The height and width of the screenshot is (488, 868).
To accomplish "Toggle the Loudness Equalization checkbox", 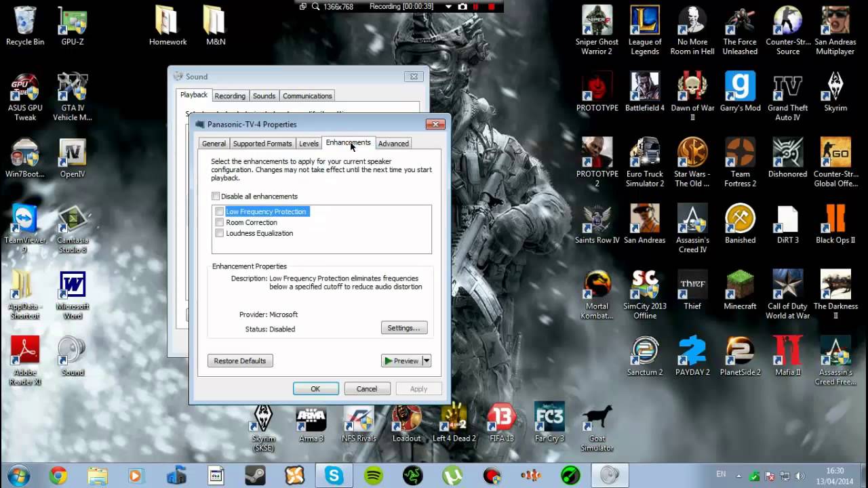I will pyautogui.click(x=219, y=233).
